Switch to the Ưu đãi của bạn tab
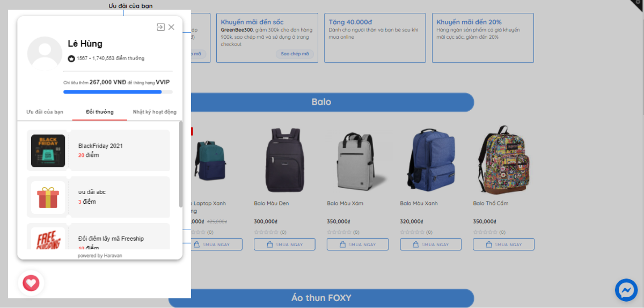 tap(45, 112)
